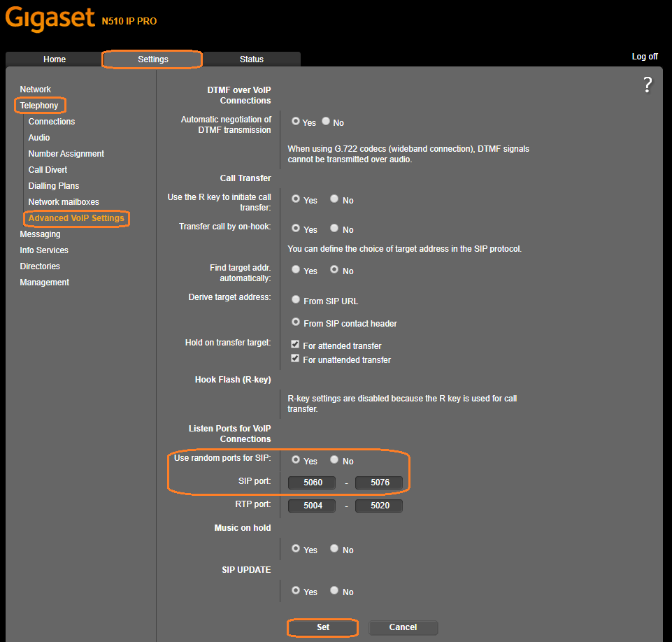Click the SIP port start field 5060

coord(312,483)
